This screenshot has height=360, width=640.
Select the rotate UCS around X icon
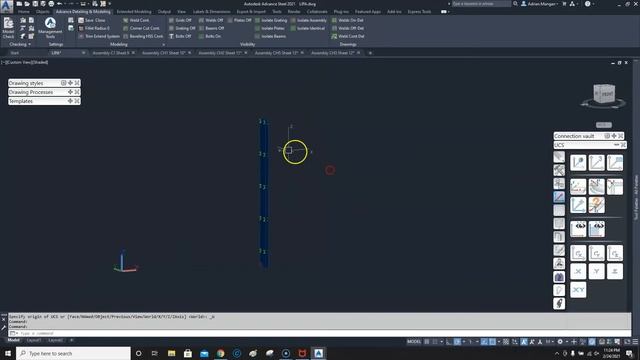point(578,253)
